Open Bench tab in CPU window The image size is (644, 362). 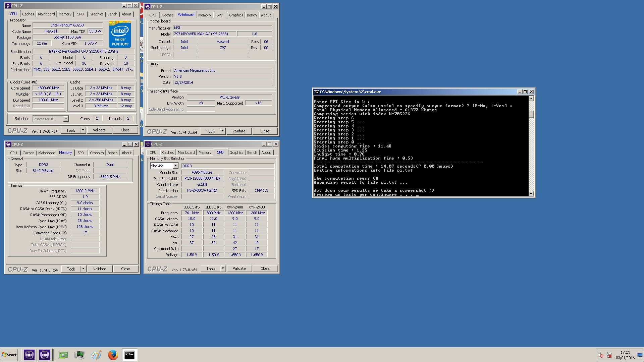point(112,14)
